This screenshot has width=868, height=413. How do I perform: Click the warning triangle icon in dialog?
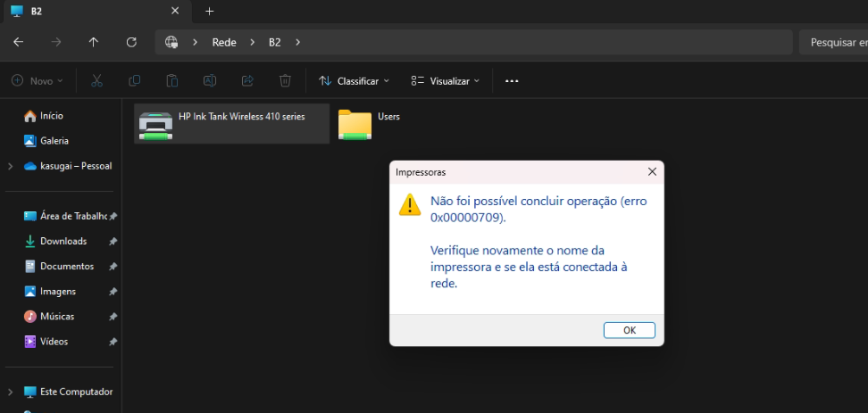(x=410, y=204)
